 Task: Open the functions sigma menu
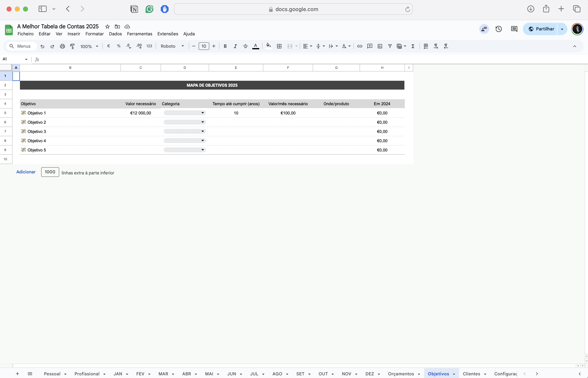pos(413,46)
